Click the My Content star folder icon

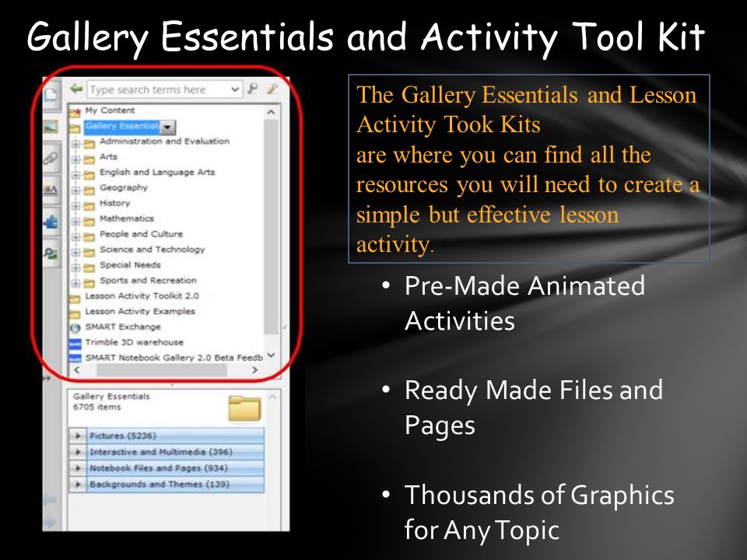coord(75,112)
